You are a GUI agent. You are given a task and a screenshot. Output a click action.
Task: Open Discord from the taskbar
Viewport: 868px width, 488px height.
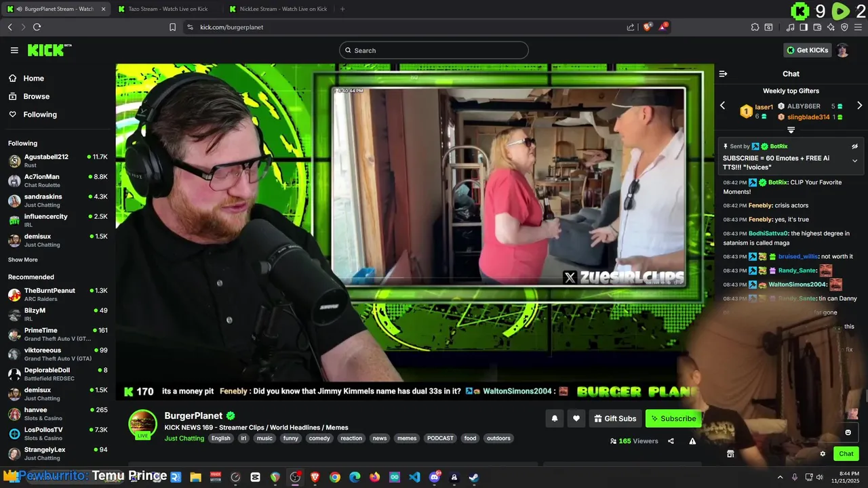coord(434,477)
